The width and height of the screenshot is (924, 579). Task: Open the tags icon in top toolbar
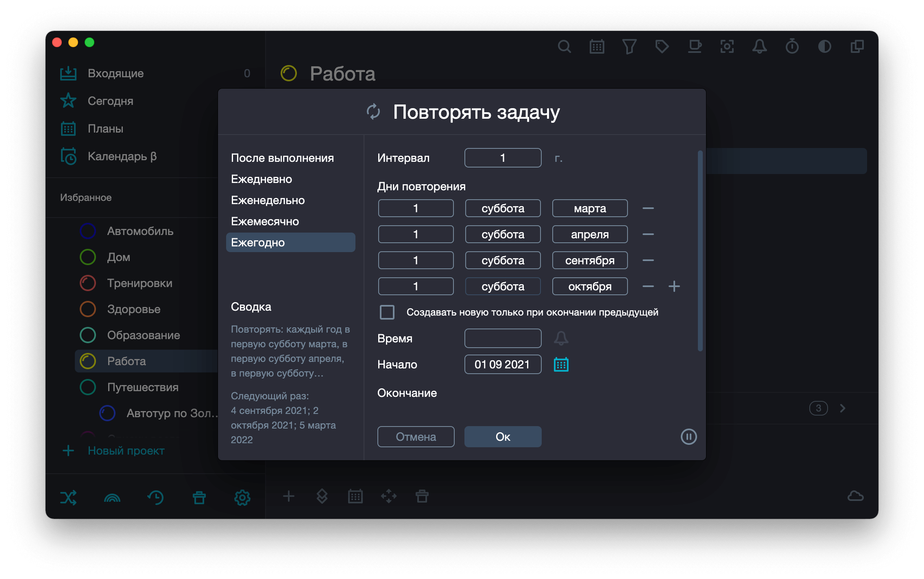pos(662,46)
